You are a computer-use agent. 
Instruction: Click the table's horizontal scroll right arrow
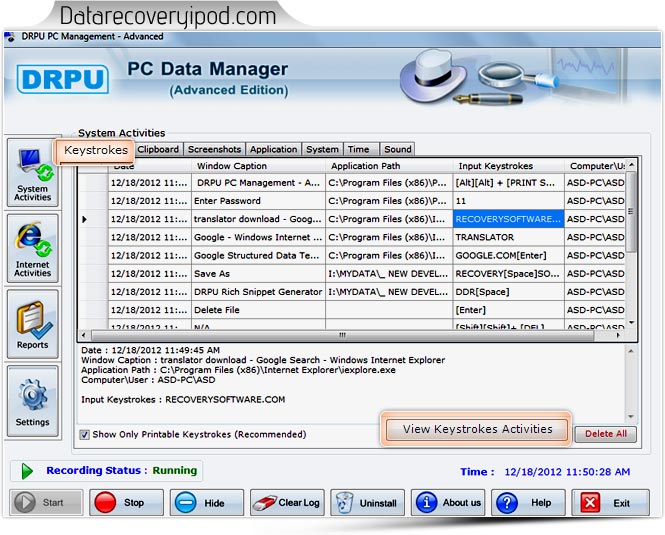click(618, 335)
